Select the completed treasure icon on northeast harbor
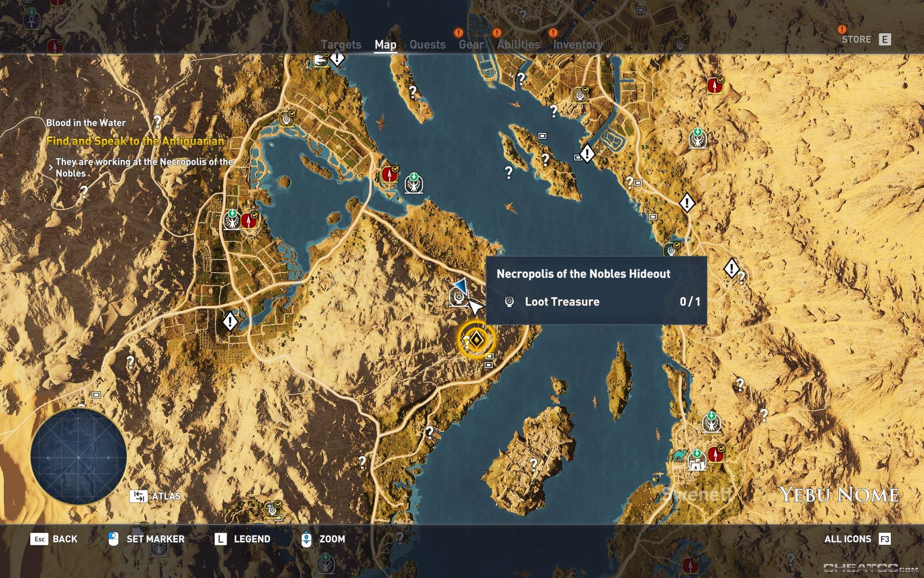The image size is (924, 578). coord(581,94)
